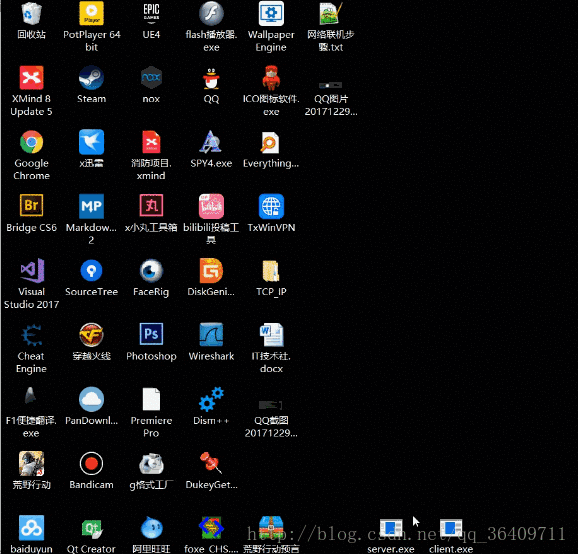The image size is (578, 554).
Task: Open the Epic Games UE4 shortcut
Action: (151, 14)
